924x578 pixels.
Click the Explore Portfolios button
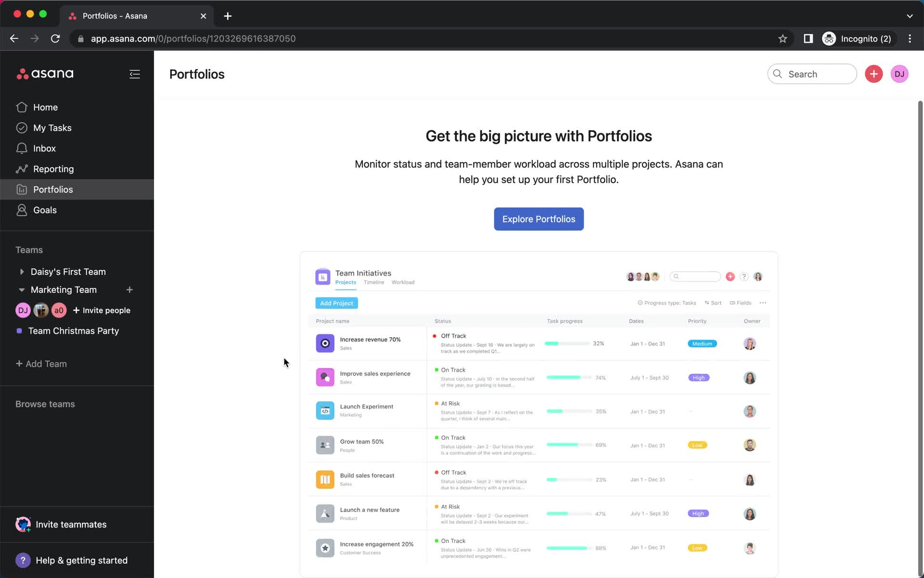click(539, 218)
